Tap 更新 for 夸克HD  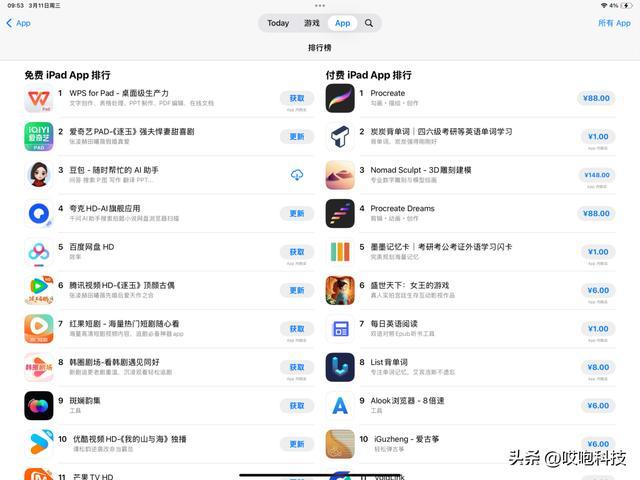point(297,213)
